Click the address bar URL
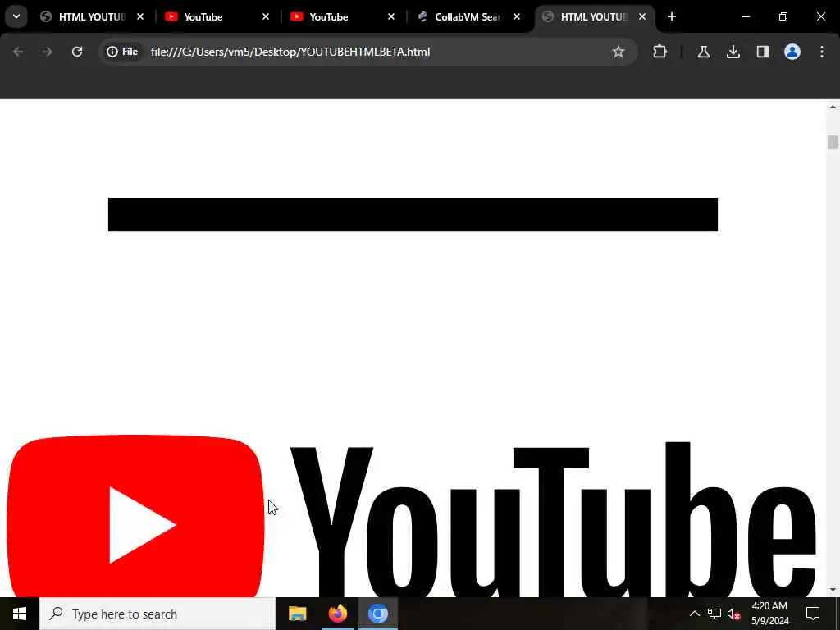840x630 pixels. 290,52
